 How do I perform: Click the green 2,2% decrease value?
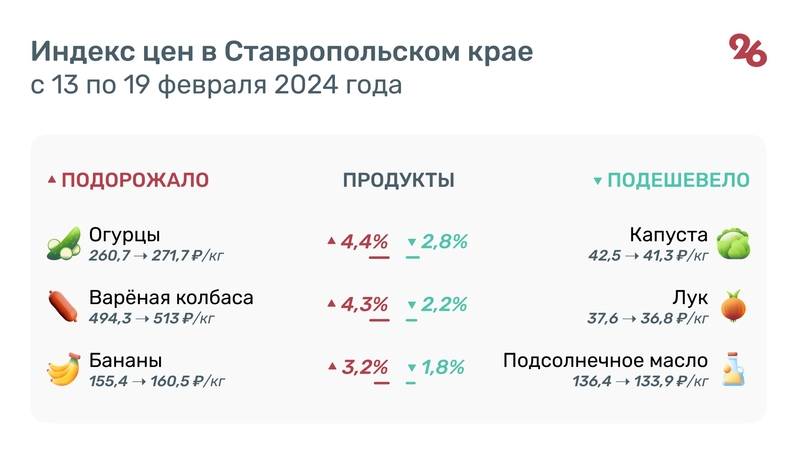click(x=444, y=305)
